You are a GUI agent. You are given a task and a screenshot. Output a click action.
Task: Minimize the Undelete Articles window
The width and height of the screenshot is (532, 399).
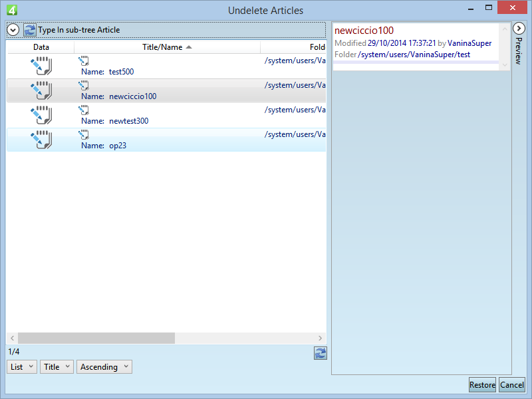(471, 8)
